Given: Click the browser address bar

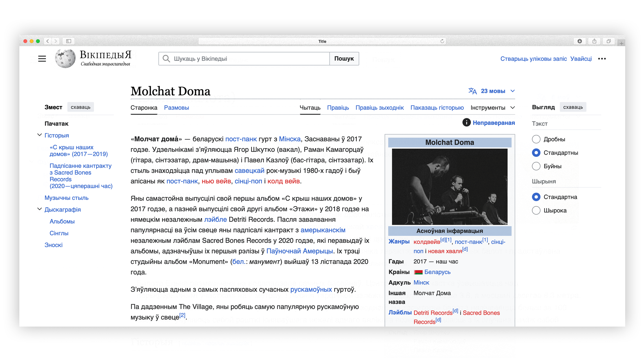Looking at the screenshot, I should pyautogui.click(x=322, y=41).
